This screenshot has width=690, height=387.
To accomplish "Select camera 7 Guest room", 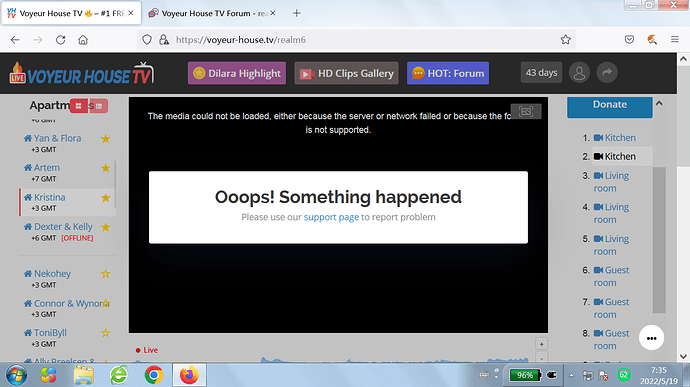I will [611, 308].
